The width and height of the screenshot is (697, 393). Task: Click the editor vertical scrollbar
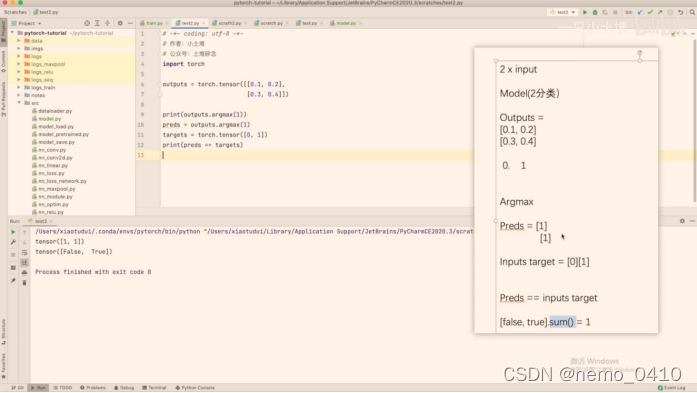pos(694,122)
